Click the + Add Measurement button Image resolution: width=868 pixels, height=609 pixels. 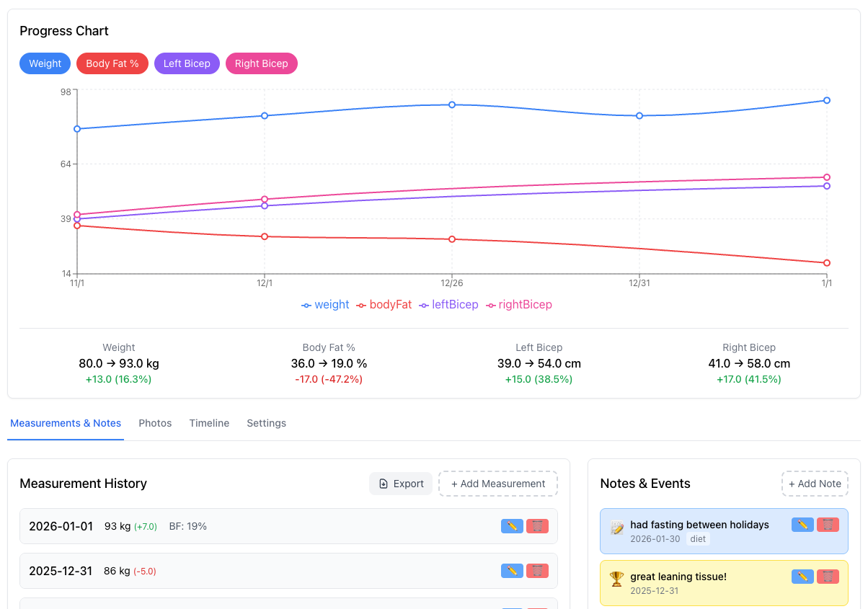coord(498,483)
